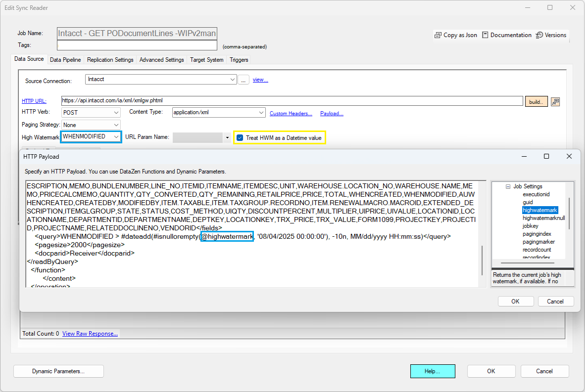Toggle Treat HWM as a Datetime value
The height and width of the screenshot is (392, 585).
[240, 138]
